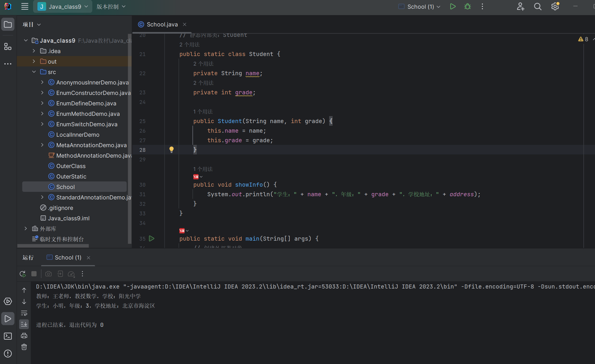Click the Debug bug icon

(x=467, y=6)
